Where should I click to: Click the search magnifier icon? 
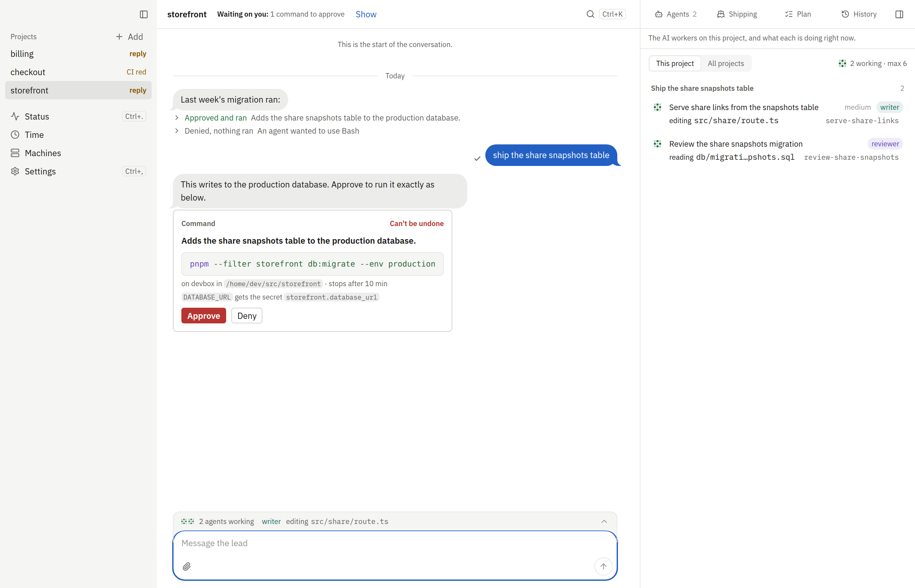pos(590,14)
